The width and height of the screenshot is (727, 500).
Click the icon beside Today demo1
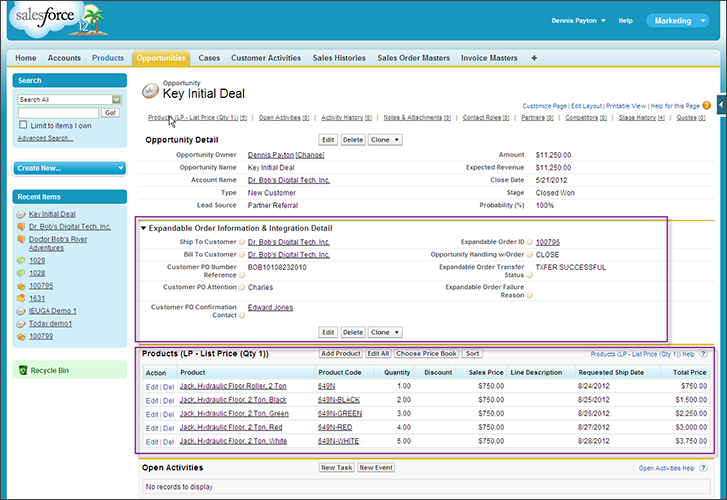(21, 324)
